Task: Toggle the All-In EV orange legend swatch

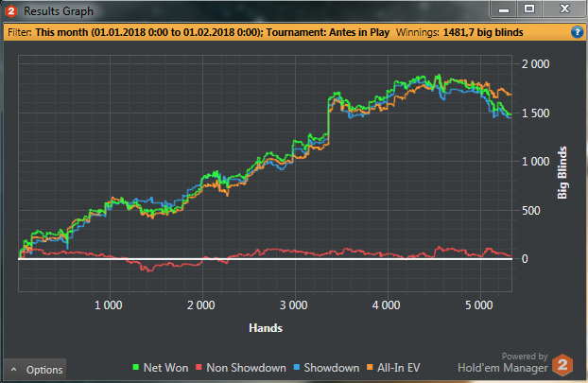Action: click(x=370, y=367)
